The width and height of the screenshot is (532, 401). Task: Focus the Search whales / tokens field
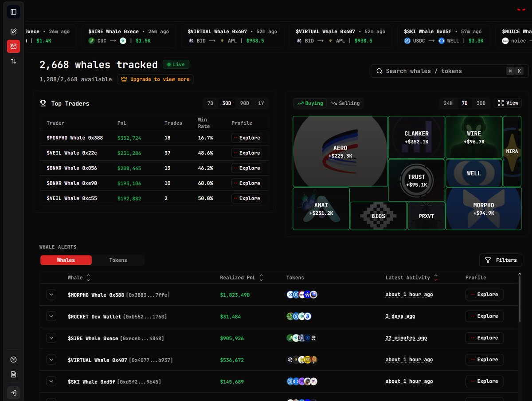pos(450,71)
